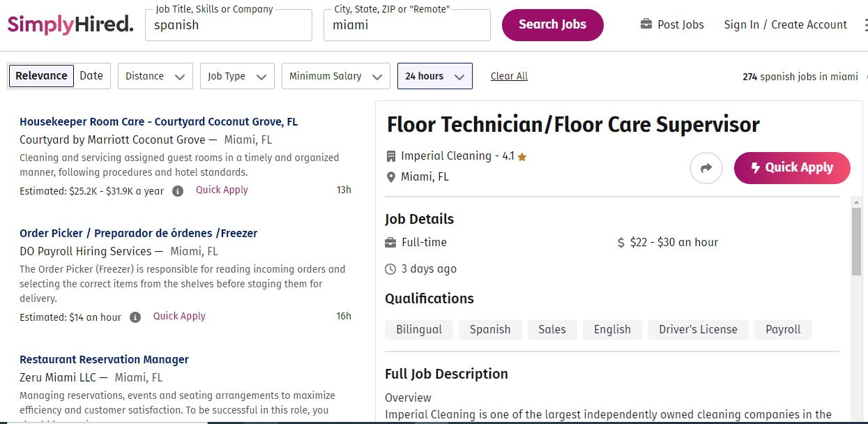
Task: Open the three-dot menu in header
Action: (865, 25)
